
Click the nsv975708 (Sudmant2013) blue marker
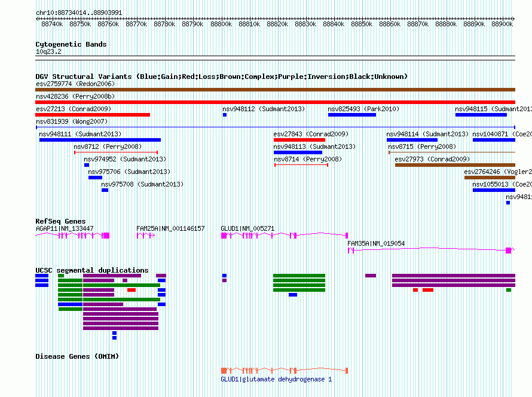pos(105,190)
